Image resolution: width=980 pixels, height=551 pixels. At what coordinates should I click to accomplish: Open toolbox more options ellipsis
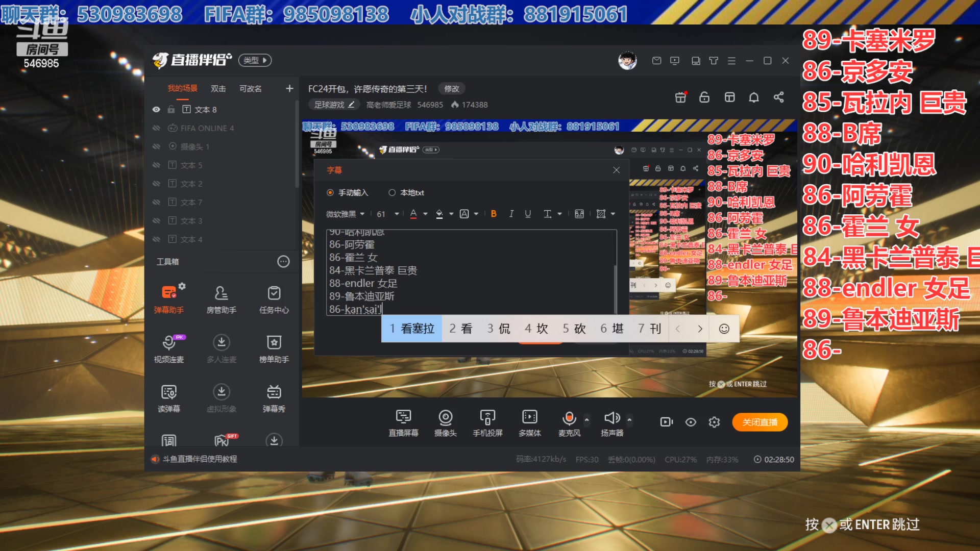tap(283, 262)
